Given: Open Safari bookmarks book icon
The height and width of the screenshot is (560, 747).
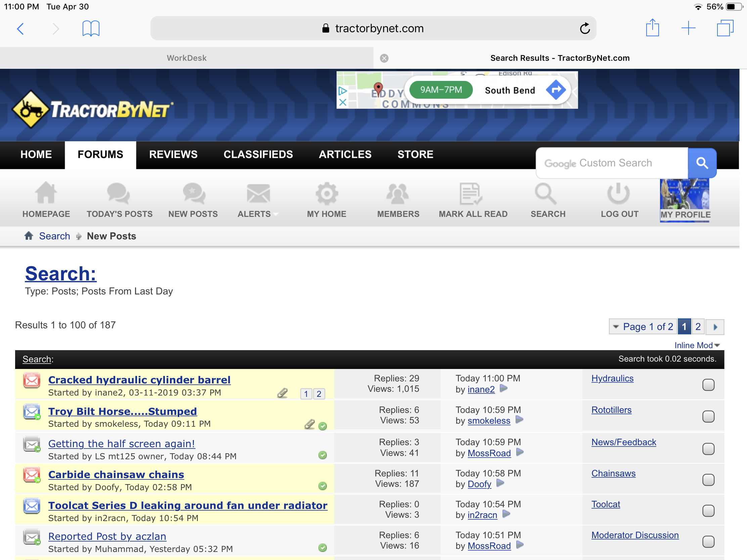Looking at the screenshot, I should coord(91,28).
